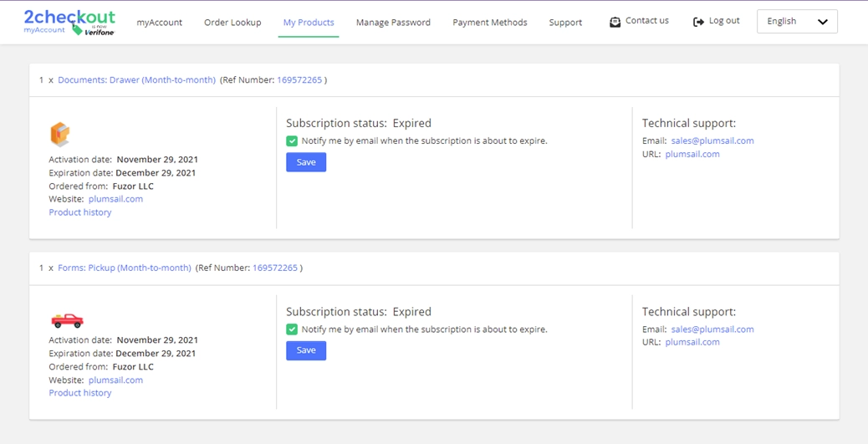The width and height of the screenshot is (868, 444).
Task: Open ref number 169572265 for Forms Pickup
Action: (275, 268)
